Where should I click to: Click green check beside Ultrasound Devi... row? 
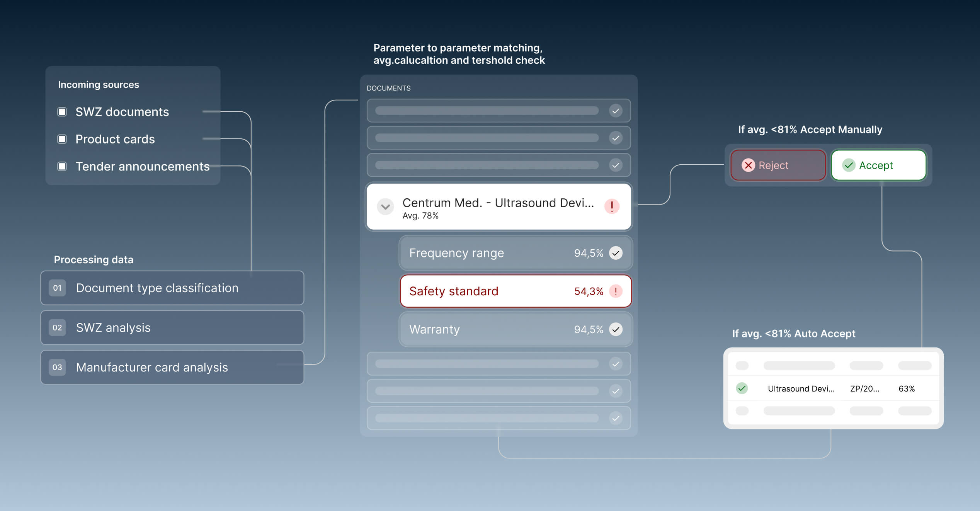(742, 388)
